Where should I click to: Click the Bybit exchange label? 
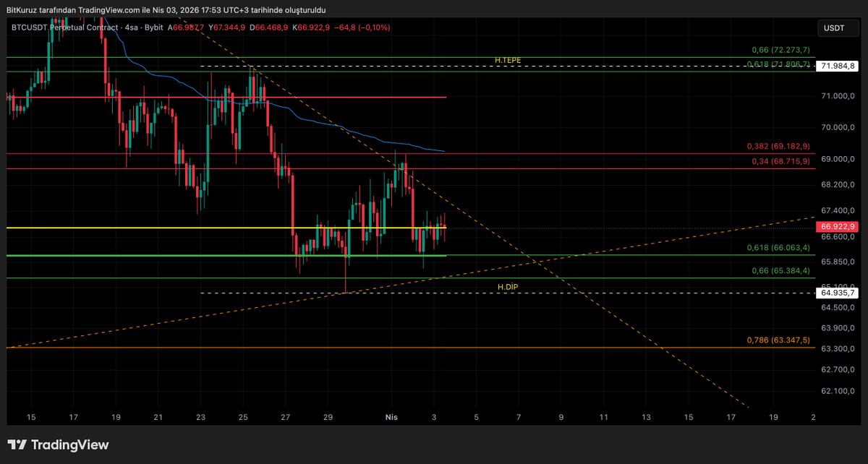coord(154,27)
